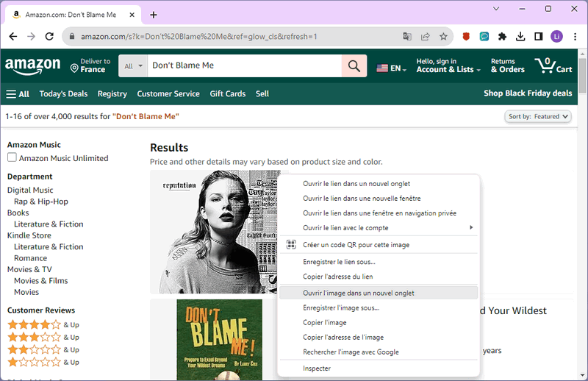Open the red shield extension icon
Viewport: 588px width, 381px height.
pyautogui.click(x=466, y=37)
